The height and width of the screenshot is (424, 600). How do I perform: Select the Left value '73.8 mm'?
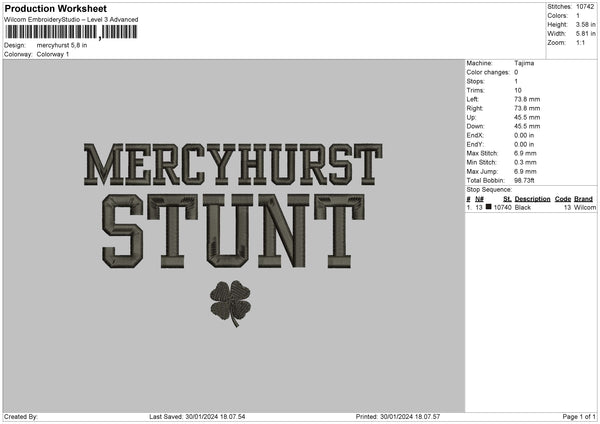pyautogui.click(x=527, y=99)
